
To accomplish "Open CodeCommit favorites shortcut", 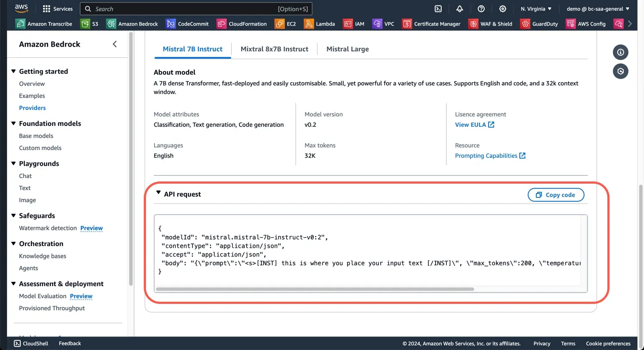I will (x=187, y=24).
